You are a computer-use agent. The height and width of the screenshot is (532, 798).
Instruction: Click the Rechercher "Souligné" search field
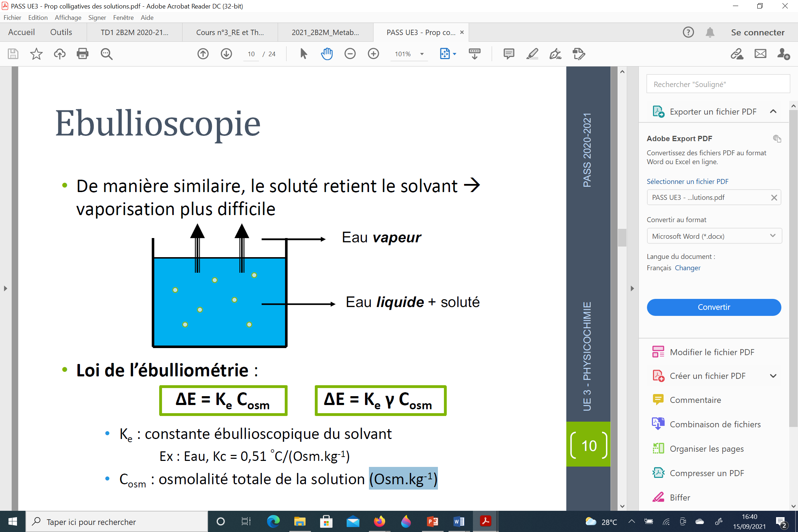coord(718,84)
